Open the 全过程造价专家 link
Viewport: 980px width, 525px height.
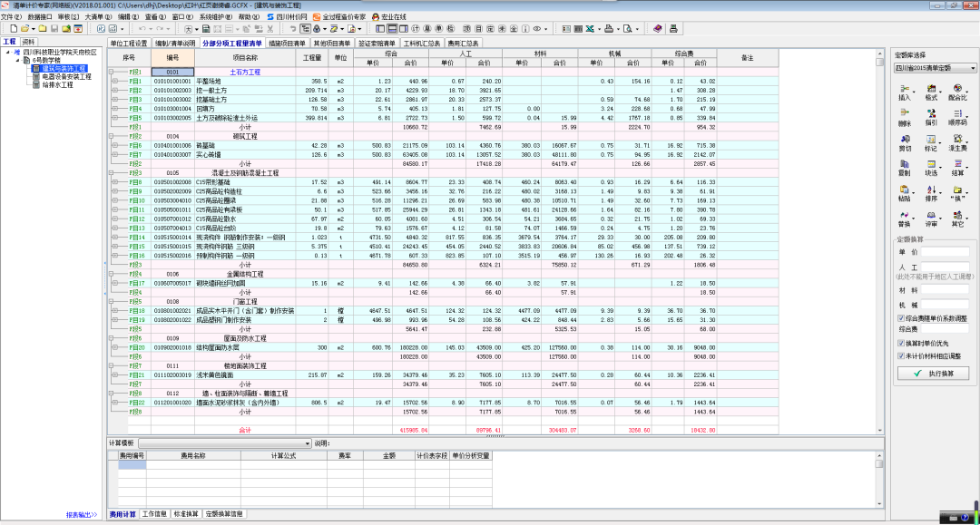point(339,17)
